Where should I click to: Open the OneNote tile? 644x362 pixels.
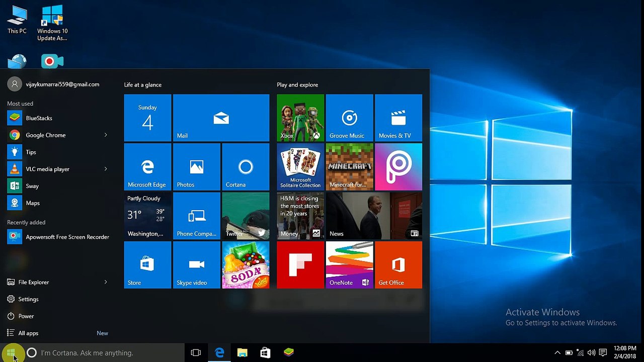(x=349, y=265)
